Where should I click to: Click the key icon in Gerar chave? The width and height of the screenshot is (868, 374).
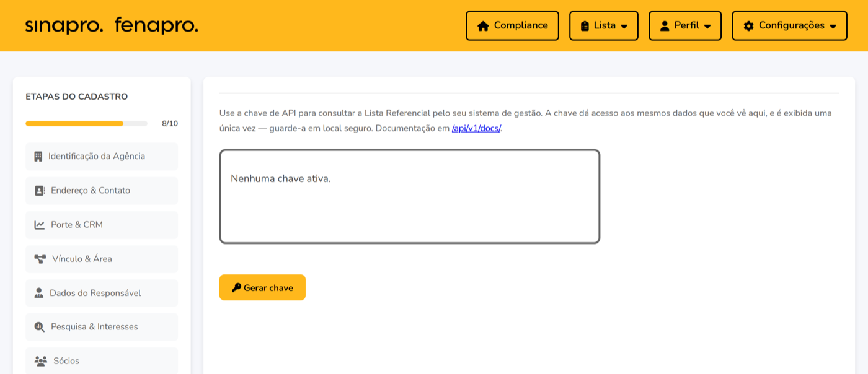click(236, 287)
